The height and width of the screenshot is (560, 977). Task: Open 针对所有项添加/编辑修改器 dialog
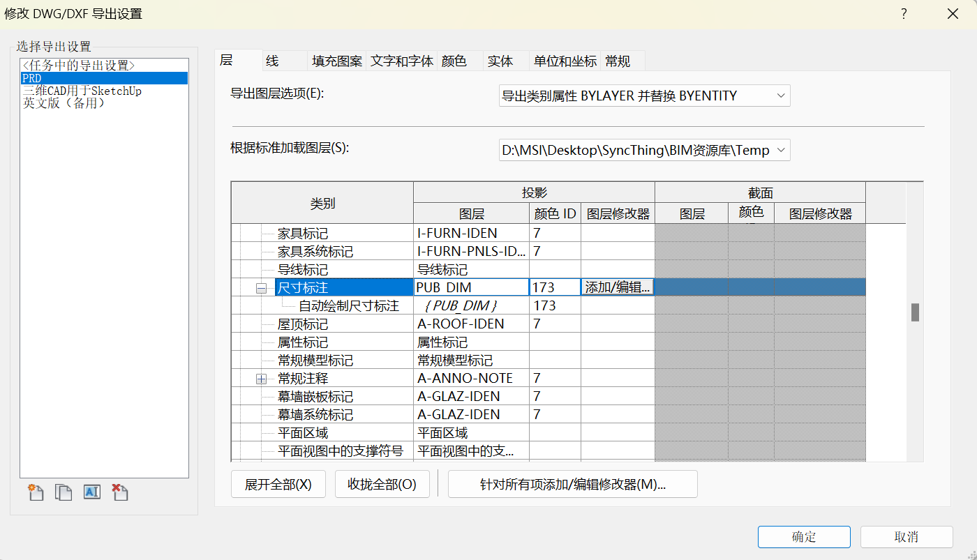pyautogui.click(x=572, y=484)
